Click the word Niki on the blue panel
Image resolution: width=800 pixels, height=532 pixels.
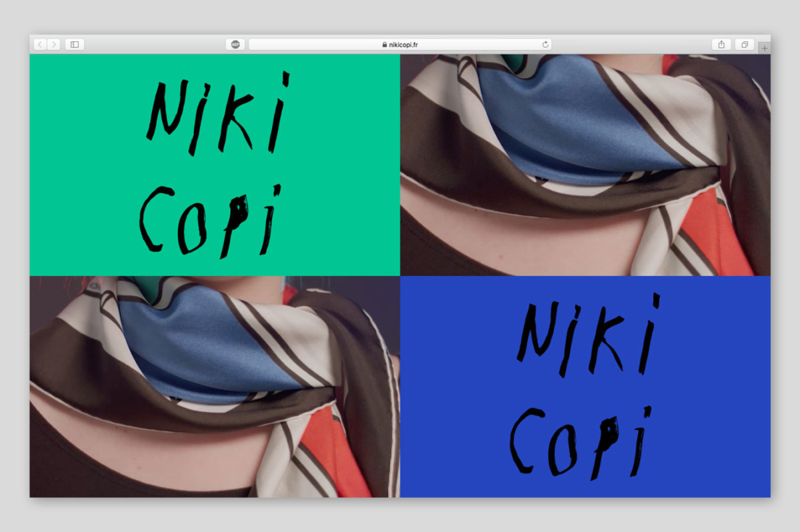[x=588, y=336]
